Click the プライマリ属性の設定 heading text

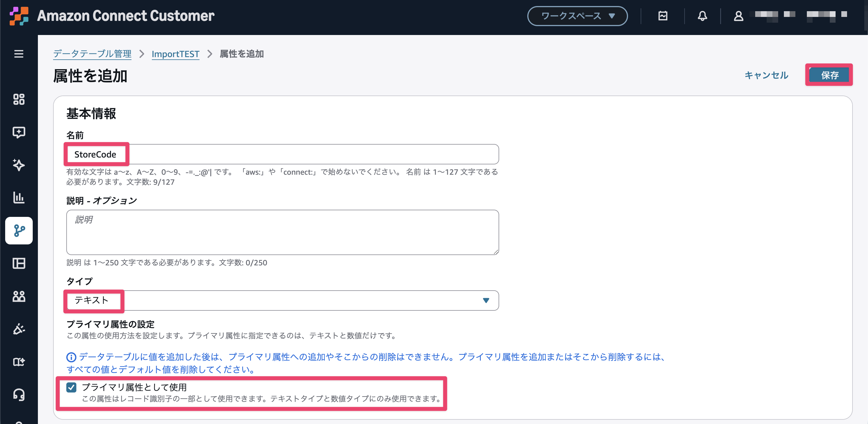click(x=110, y=324)
